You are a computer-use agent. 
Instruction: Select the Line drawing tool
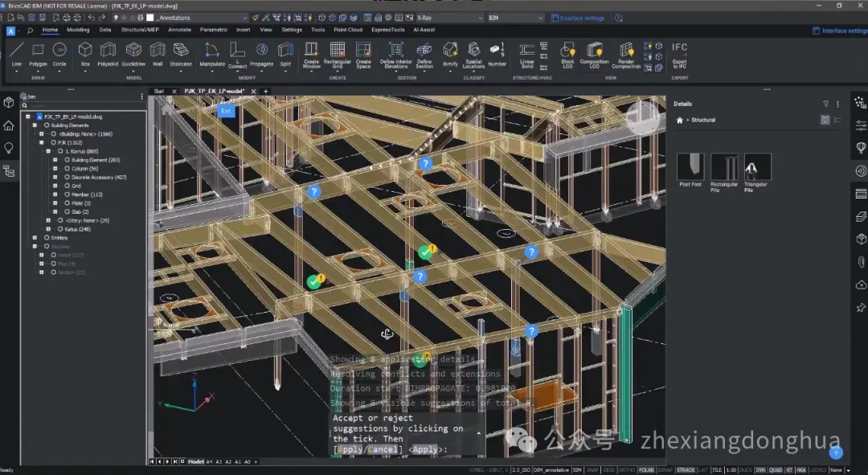(17, 55)
